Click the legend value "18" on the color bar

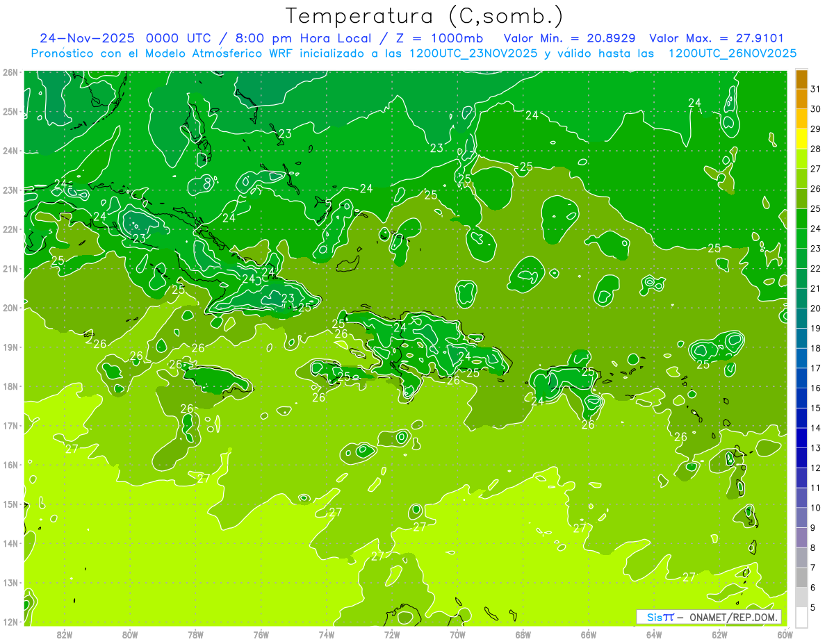tap(816, 348)
